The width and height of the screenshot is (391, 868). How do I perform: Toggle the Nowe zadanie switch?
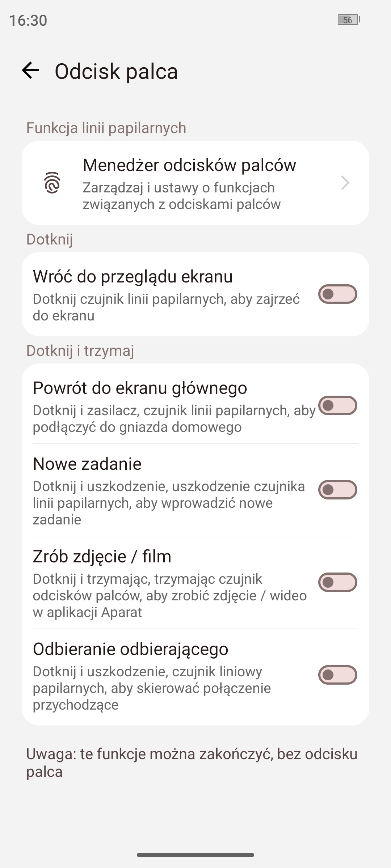(x=337, y=490)
